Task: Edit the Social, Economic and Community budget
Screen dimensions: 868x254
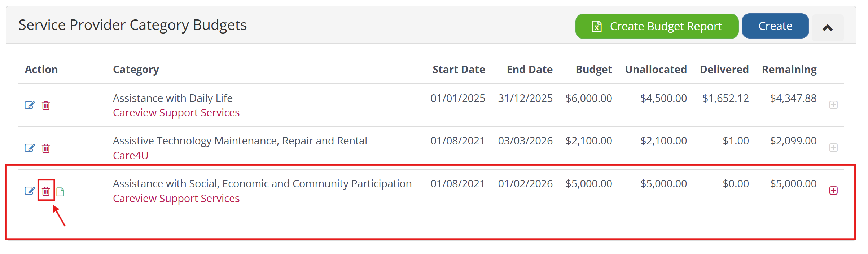Action: (30, 191)
